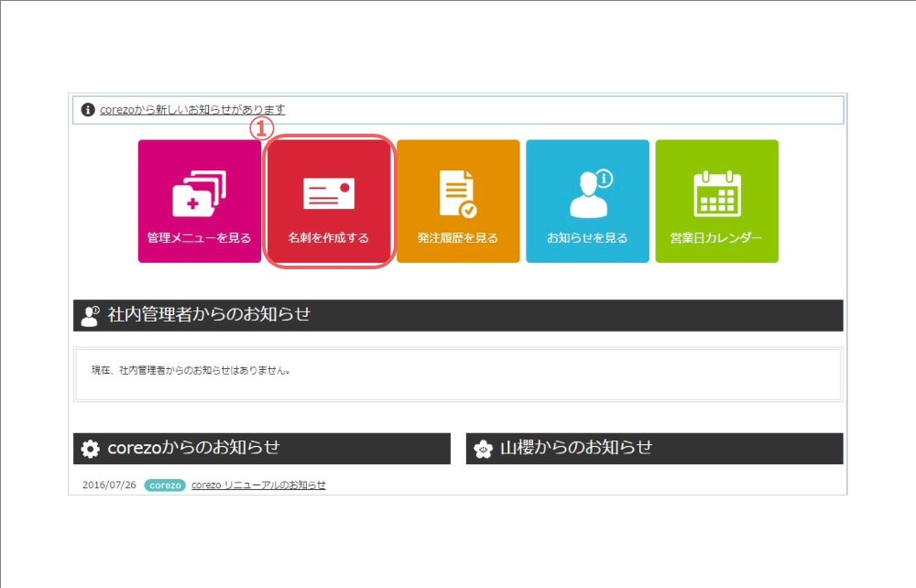Click the 名刺を作成する tile

[x=329, y=201]
